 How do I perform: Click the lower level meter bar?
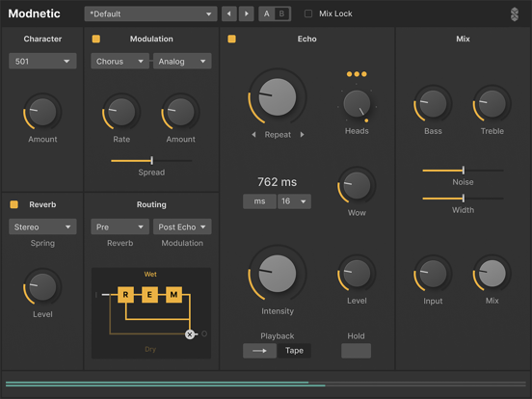266,386
